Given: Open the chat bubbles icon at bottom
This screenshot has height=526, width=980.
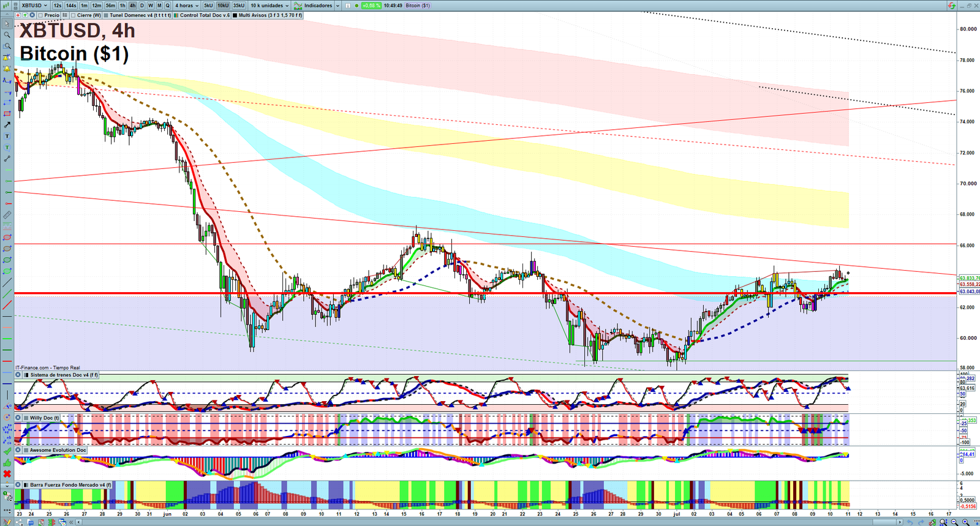Looking at the screenshot, I should pos(31,522).
